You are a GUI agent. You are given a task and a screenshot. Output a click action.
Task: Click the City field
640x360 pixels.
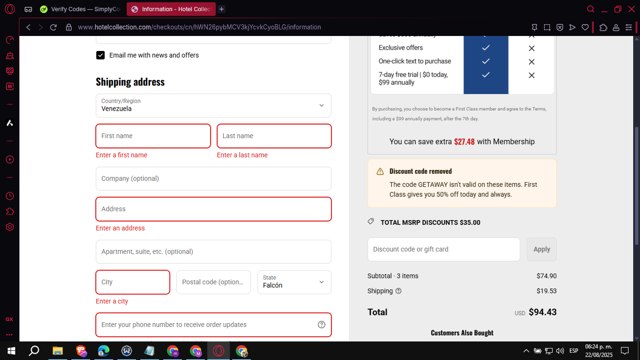click(x=133, y=282)
